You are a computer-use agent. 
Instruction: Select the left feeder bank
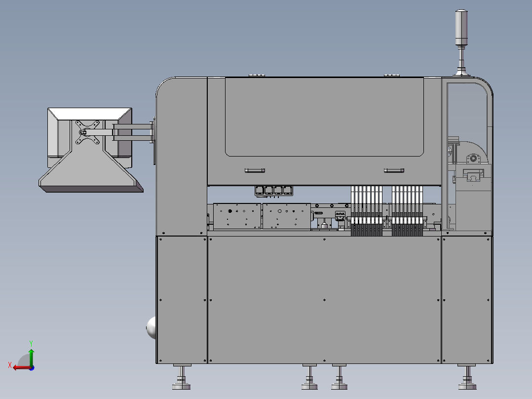pos(367,211)
